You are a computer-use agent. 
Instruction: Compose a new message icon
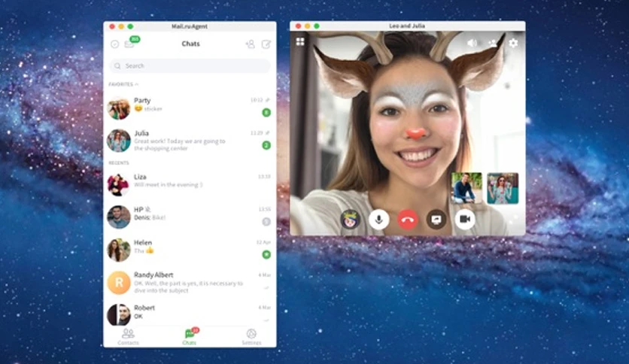(266, 44)
